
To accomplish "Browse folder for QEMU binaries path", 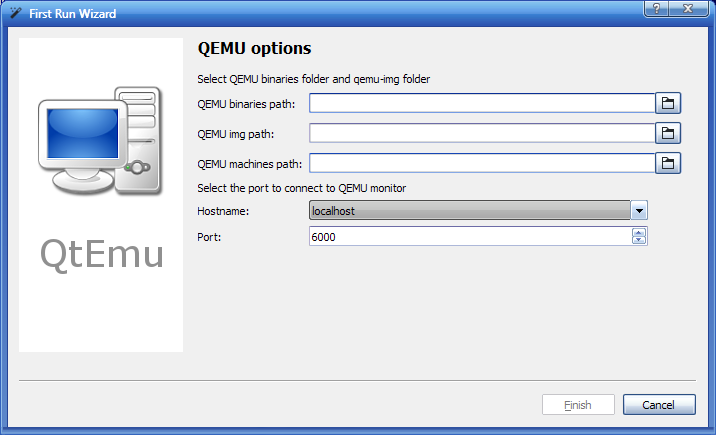I will tap(668, 103).
